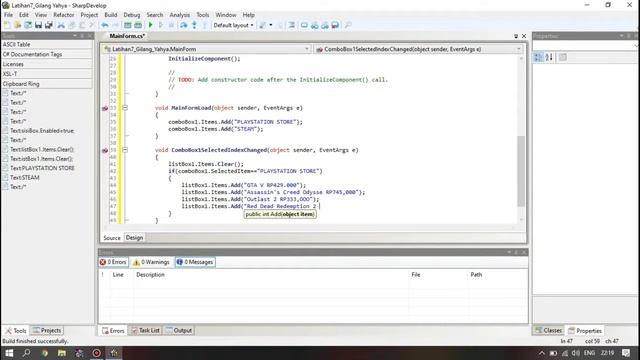The height and width of the screenshot is (360, 640).
Task: Click the Indent lines toolbar icon
Action: [x=291, y=25]
